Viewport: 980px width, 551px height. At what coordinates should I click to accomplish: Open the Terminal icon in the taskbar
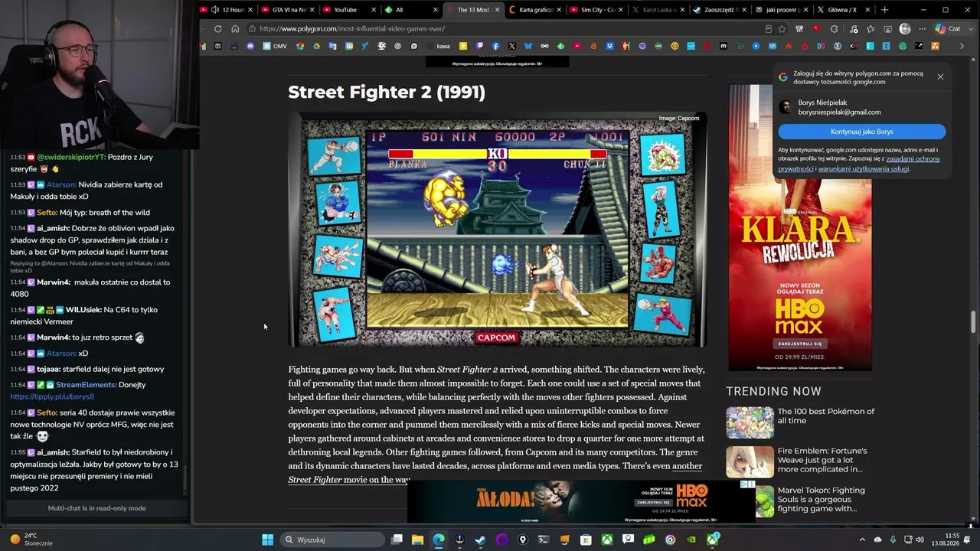pyautogui.click(x=544, y=540)
